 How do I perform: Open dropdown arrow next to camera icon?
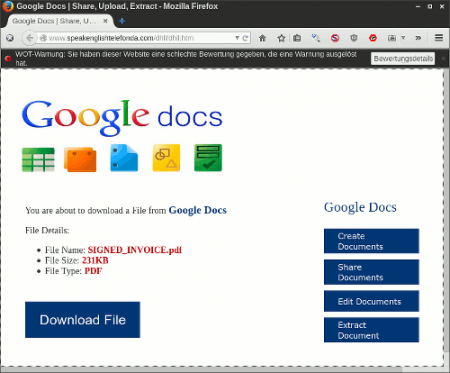tap(403, 38)
